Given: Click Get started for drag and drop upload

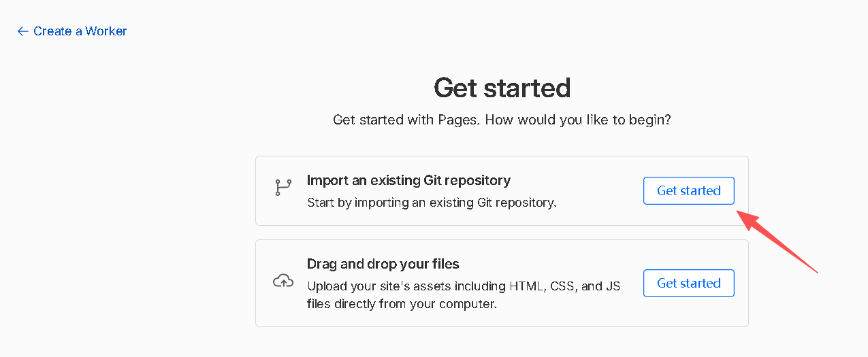Looking at the screenshot, I should 688,283.
